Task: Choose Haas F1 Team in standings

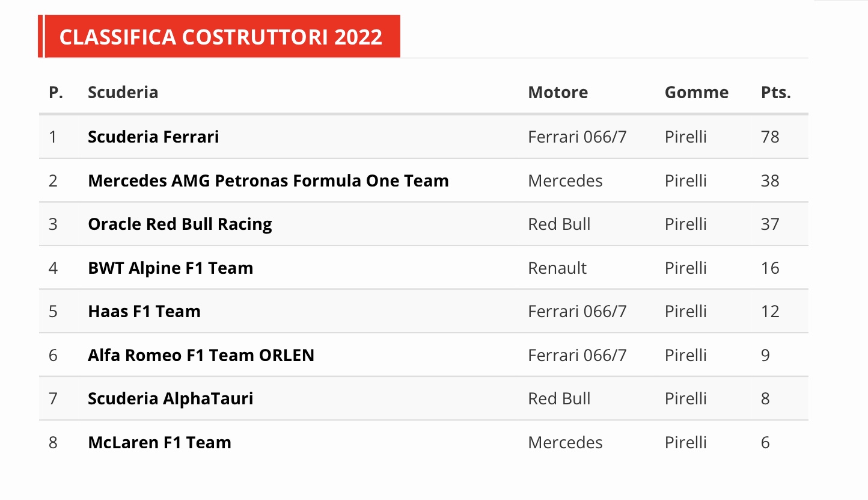Action: [144, 311]
